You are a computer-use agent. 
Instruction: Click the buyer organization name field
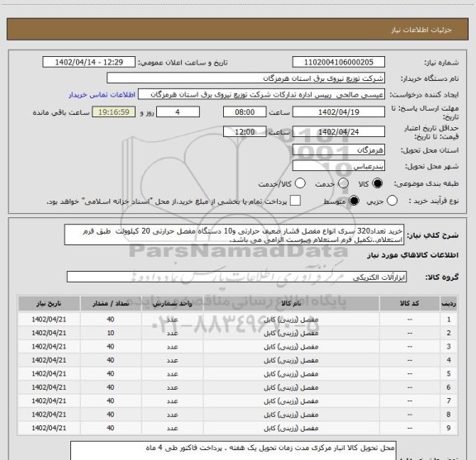click(x=245, y=78)
